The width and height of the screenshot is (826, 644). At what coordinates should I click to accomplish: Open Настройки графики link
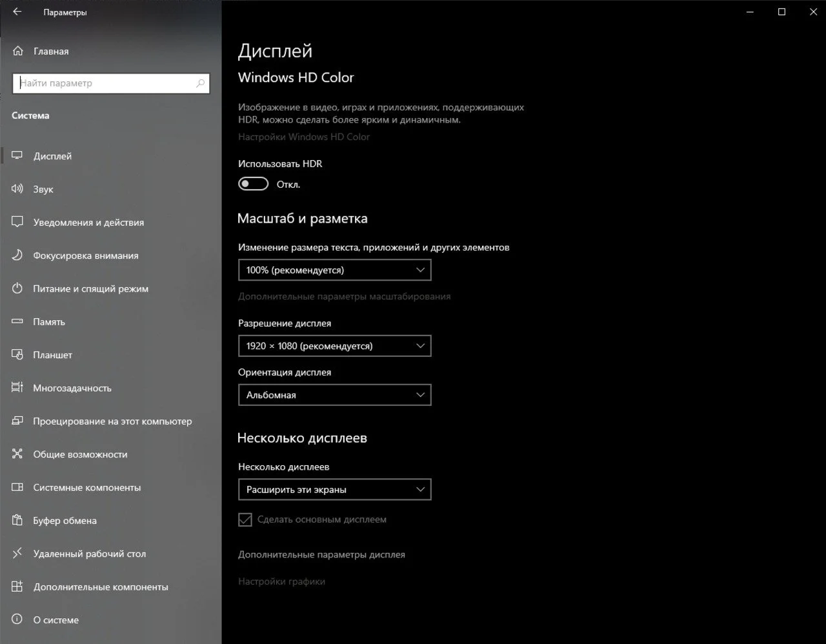[281, 581]
